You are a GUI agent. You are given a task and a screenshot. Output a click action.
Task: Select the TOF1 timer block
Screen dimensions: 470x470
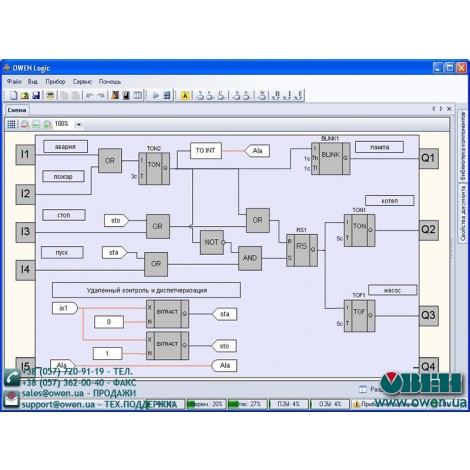(x=359, y=316)
